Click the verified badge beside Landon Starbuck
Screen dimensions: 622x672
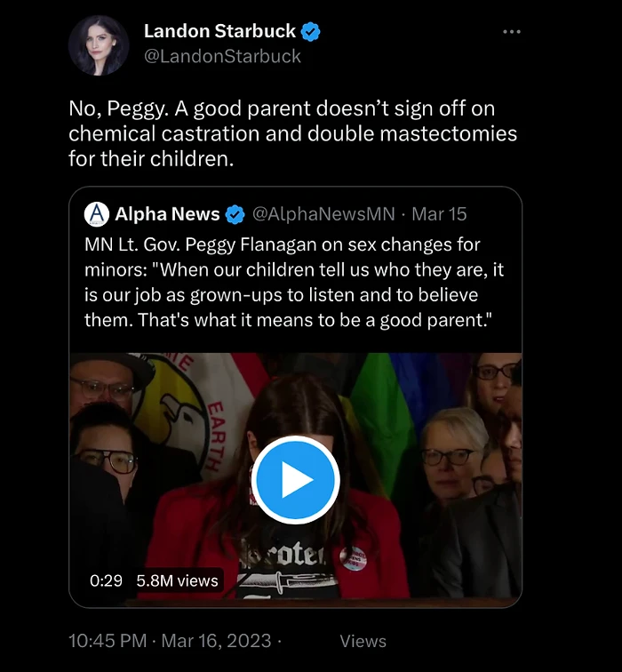coord(310,32)
